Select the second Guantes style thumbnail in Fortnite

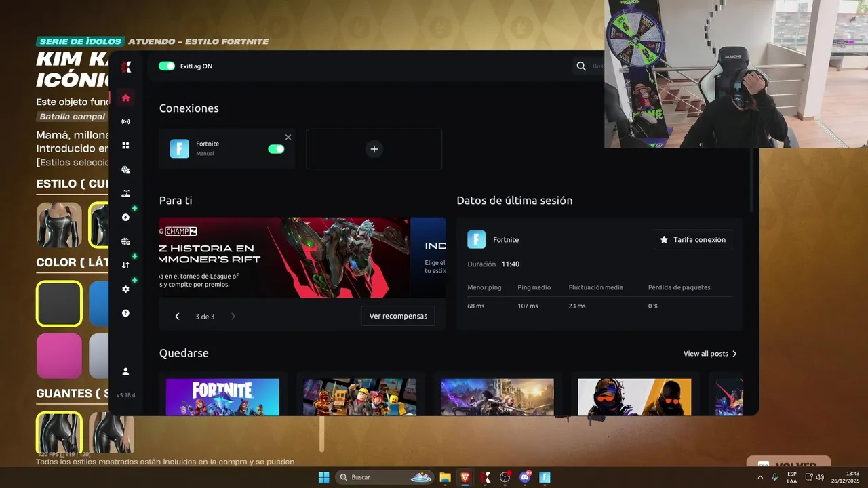pos(112,434)
